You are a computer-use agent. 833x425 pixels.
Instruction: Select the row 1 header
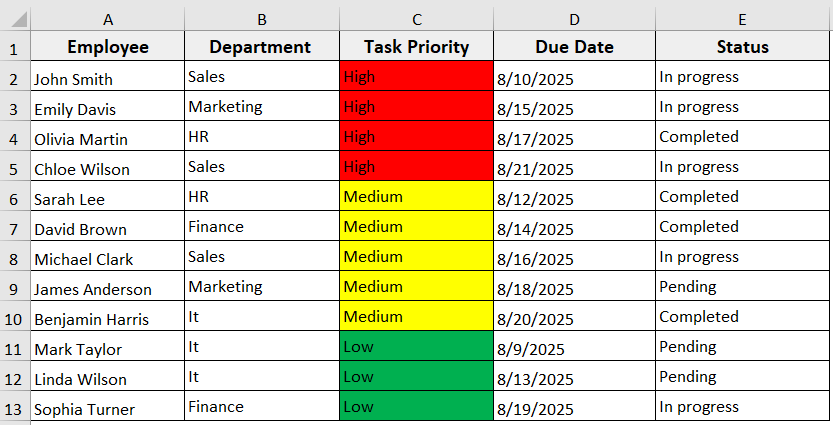(14, 47)
